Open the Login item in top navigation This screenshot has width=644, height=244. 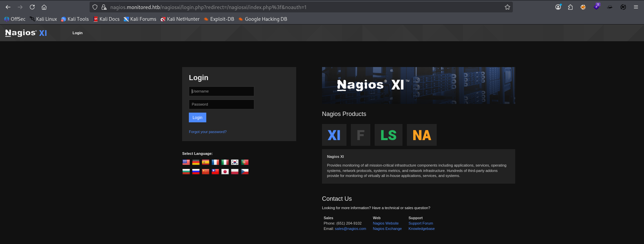click(x=77, y=33)
